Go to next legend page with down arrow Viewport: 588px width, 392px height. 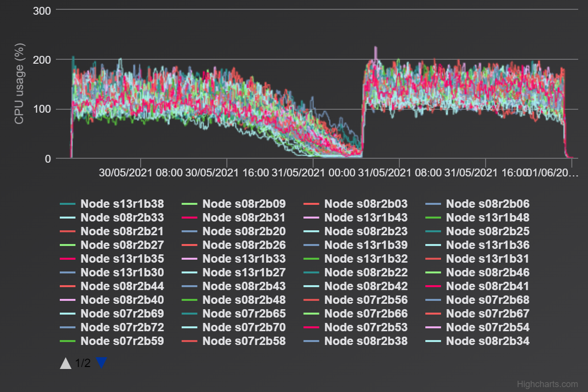click(x=101, y=363)
